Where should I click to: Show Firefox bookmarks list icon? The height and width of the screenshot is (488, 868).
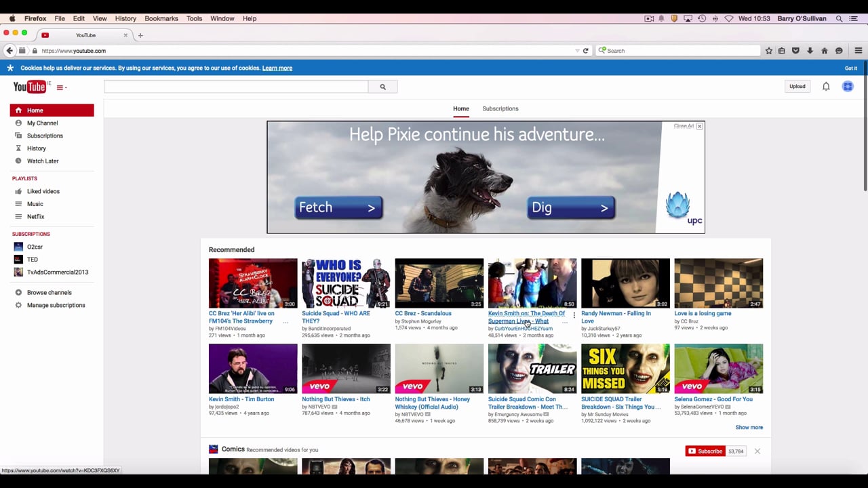782,51
